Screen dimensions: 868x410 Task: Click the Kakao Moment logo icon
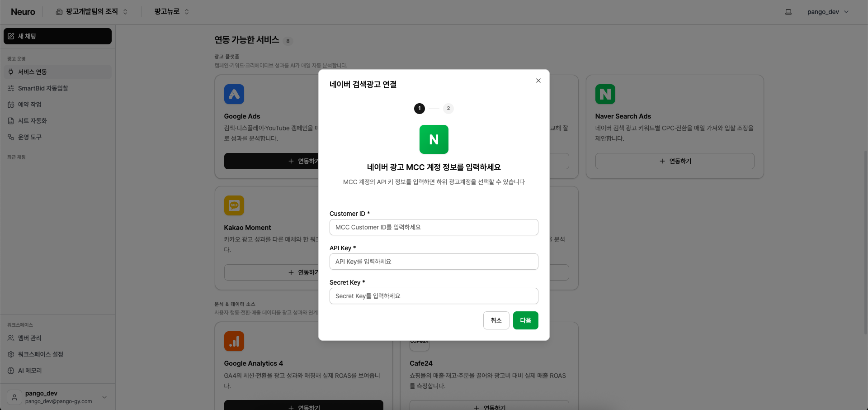click(234, 205)
